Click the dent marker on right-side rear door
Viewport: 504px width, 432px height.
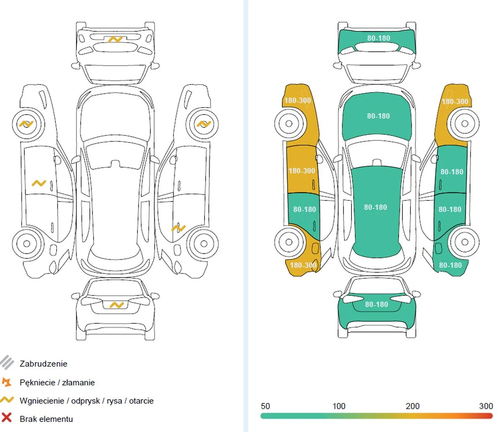[x=178, y=228]
